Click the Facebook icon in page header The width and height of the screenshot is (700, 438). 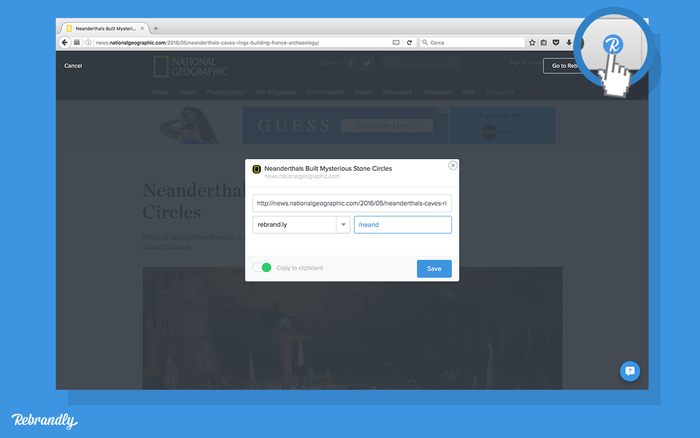click(350, 63)
